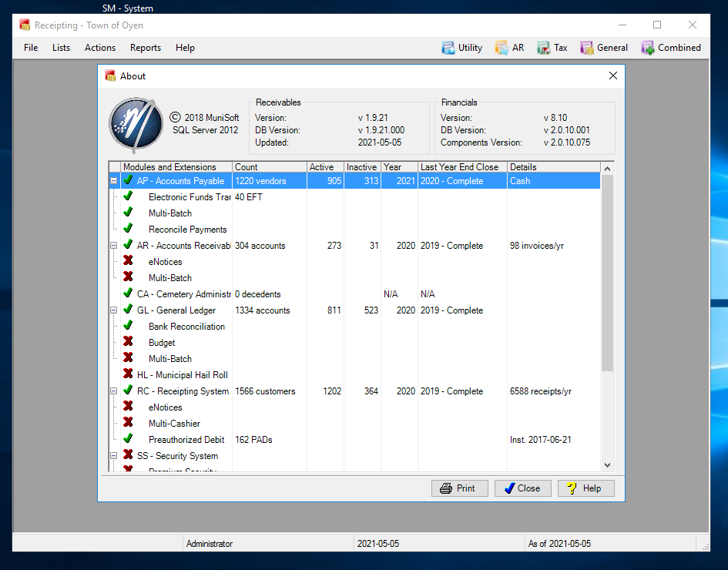Click 'Administrator' in the status bar
The width and height of the screenshot is (728, 570).
pos(210,544)
